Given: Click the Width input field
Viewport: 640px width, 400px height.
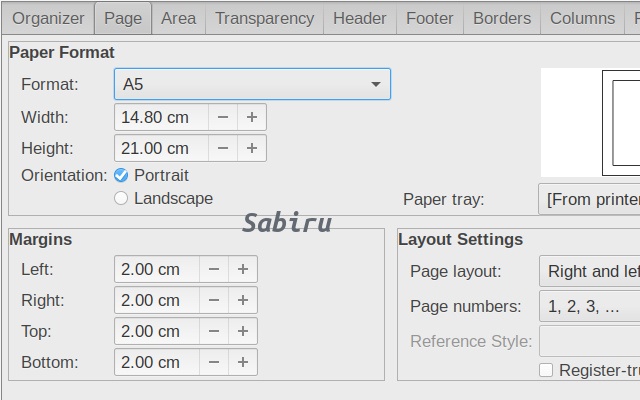Looking at the screenshot, I should pyautogui.click(x=162, y=117).
